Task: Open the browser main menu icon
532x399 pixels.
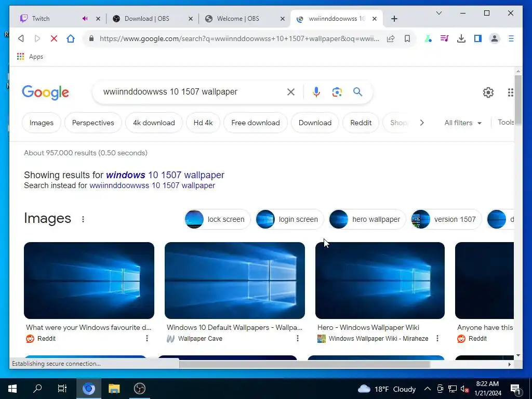Action: [x=511, y=38]
